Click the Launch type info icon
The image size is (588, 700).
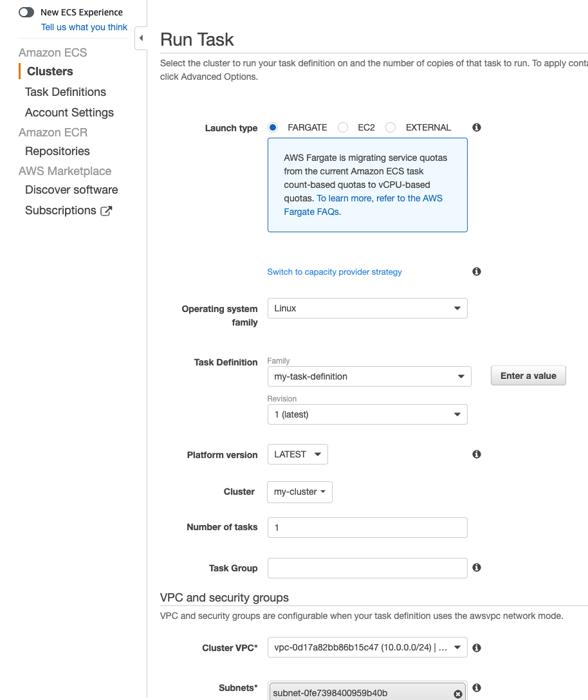(477, 127)
